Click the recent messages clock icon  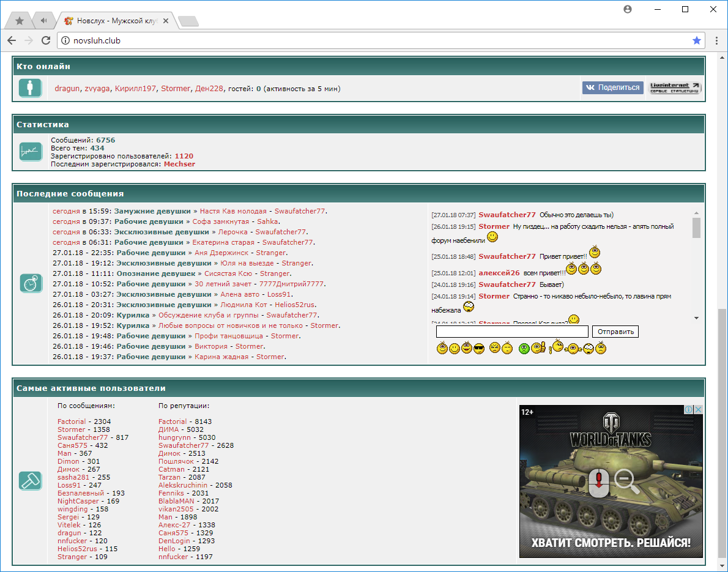tap(30, 283)
